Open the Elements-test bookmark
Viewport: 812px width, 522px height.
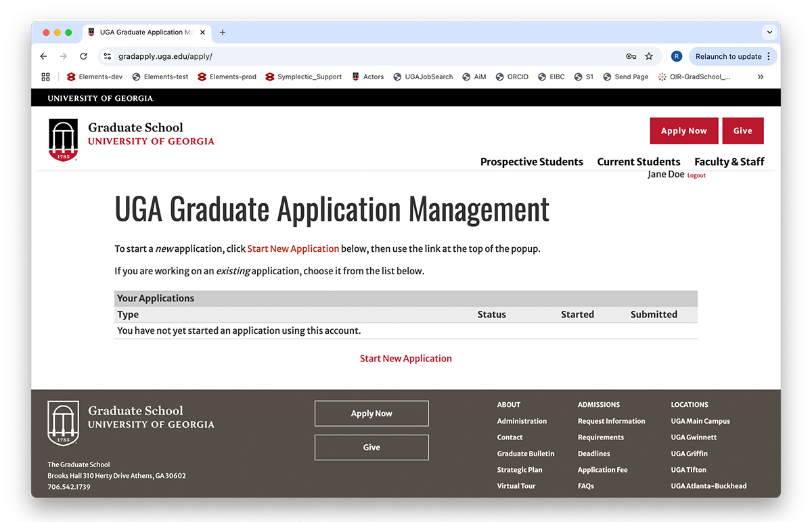160,77
